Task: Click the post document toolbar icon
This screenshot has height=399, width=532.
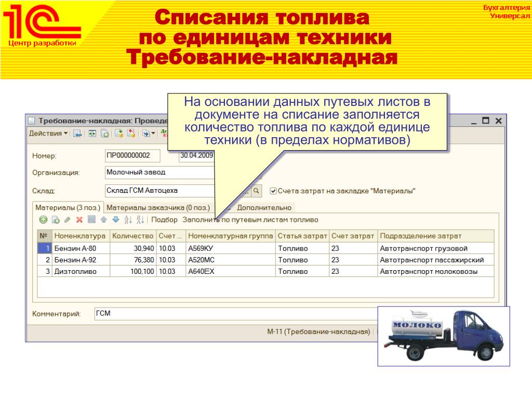Action: (119, 134)
